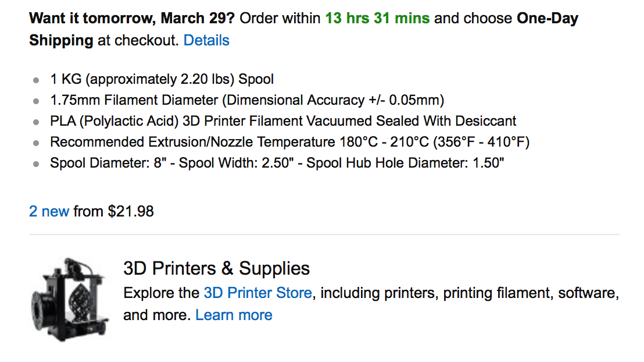The height and width of the screenshot is (362, 644).
Task: Click the $21.98 price text
Action: coord(131,211)
